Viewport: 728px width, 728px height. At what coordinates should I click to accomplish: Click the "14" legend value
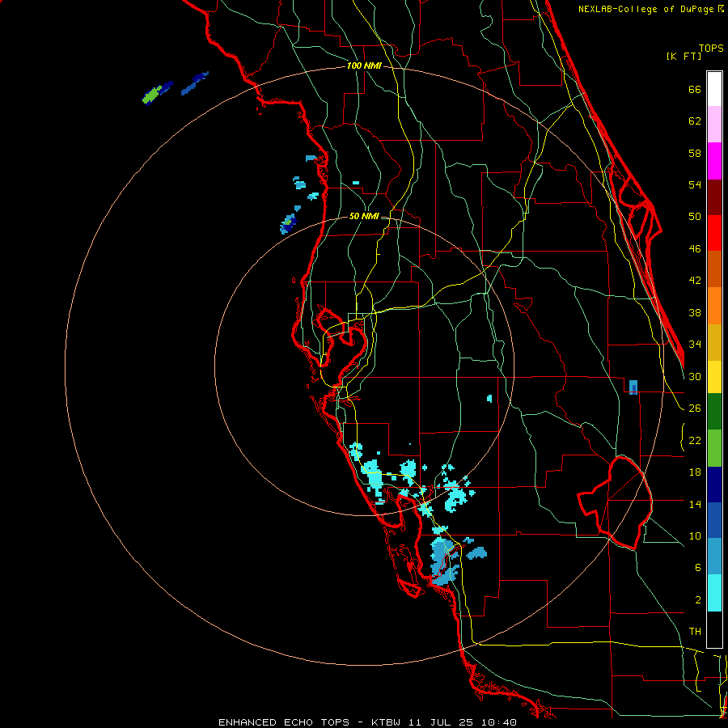click(x=695, y=504)
